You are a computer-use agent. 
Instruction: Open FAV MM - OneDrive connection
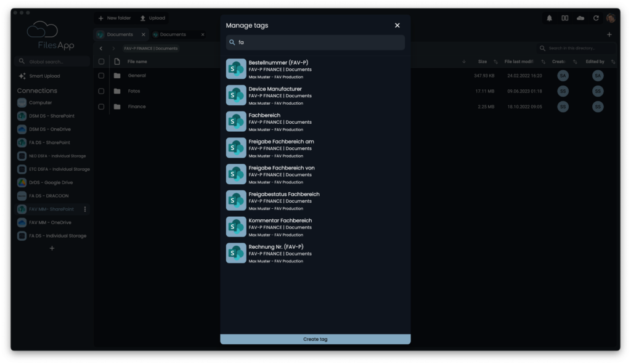44,222
